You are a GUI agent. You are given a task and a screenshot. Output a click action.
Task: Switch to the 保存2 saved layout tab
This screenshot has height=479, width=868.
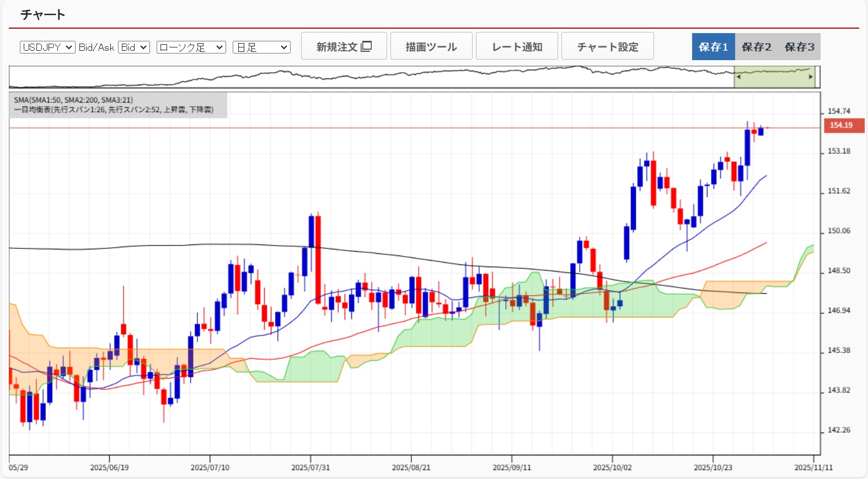click(756, 47)
